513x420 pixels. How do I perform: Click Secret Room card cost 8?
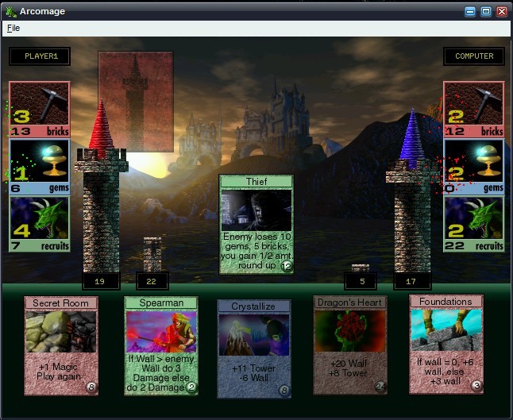tap(91, 387)
